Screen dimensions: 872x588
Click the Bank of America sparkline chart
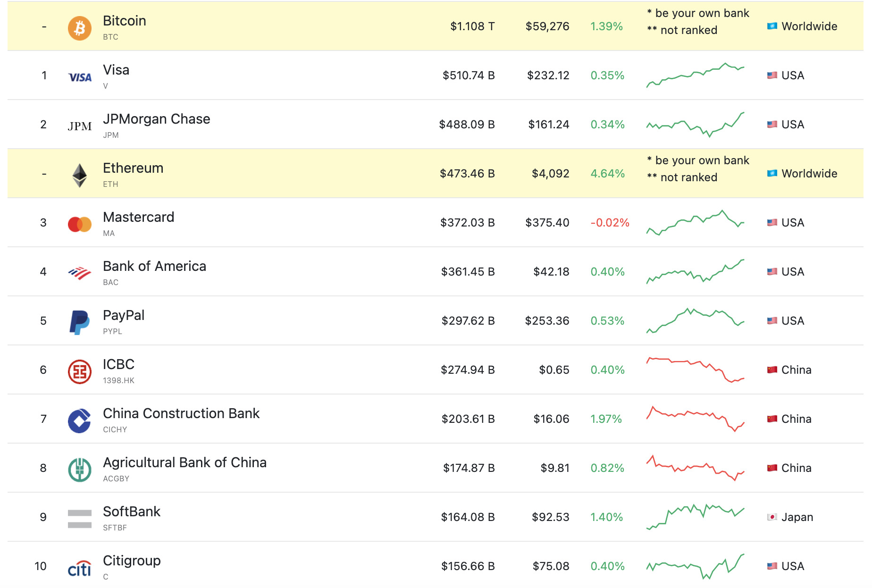695,271
